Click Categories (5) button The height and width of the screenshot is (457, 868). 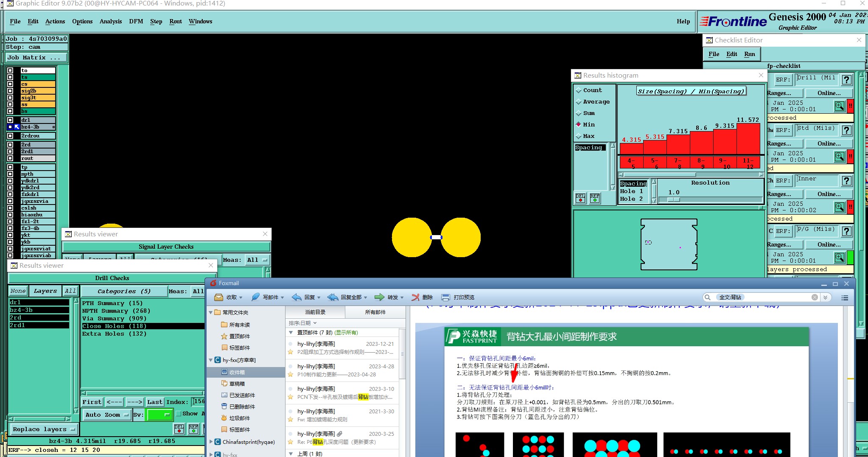point(123,292)
